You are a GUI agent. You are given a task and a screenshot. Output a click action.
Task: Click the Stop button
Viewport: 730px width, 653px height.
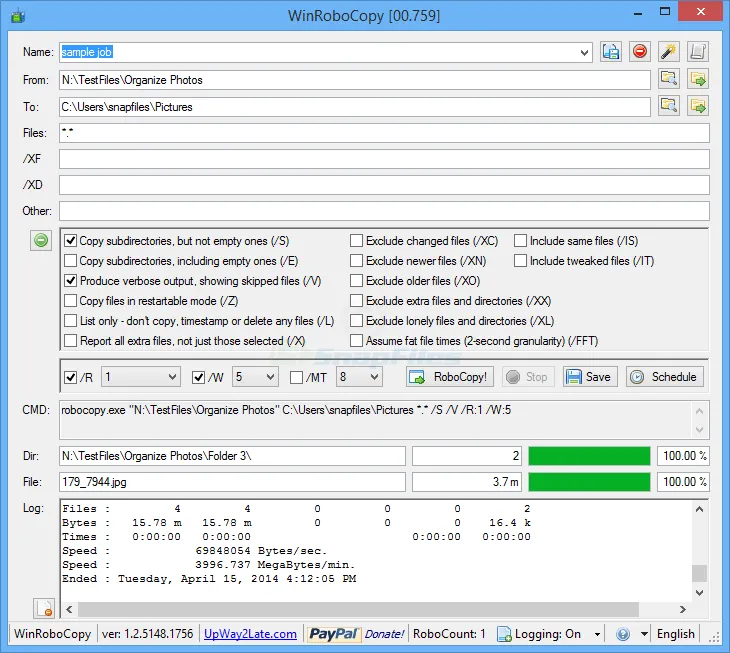[x=528, y=377]
